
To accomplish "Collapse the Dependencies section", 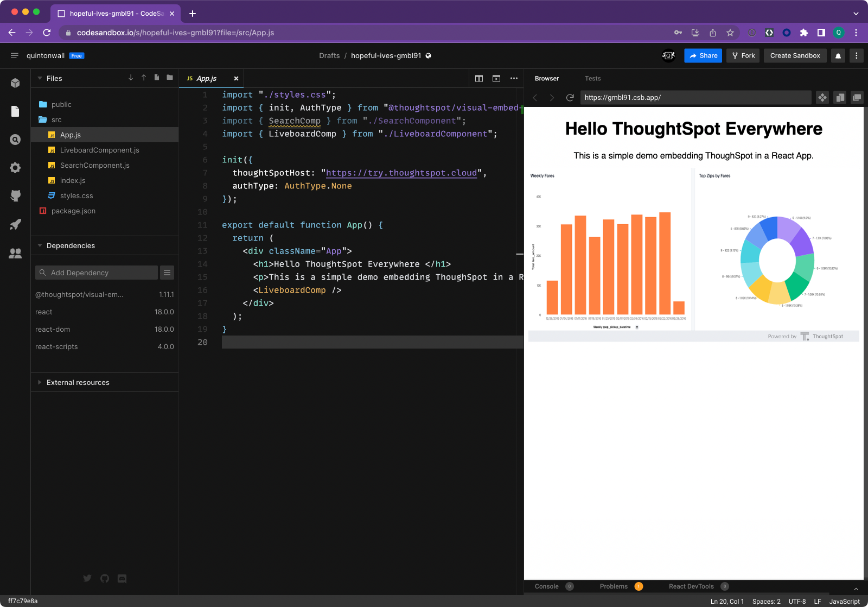I will (71, 245).
